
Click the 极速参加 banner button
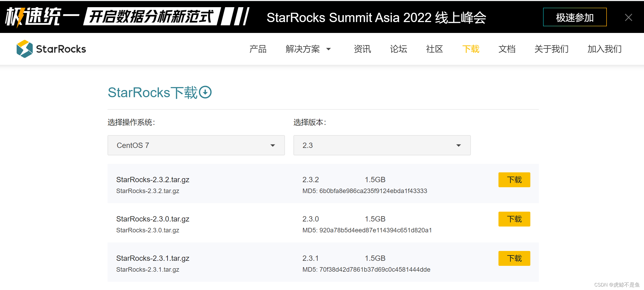(x=575, y=18)
